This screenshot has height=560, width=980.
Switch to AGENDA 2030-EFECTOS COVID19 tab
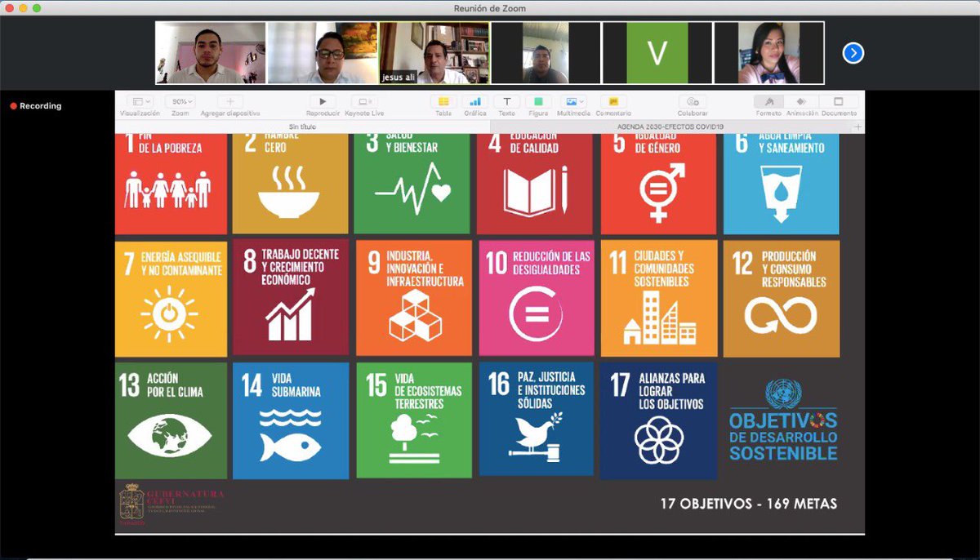[x=670, y=127]
